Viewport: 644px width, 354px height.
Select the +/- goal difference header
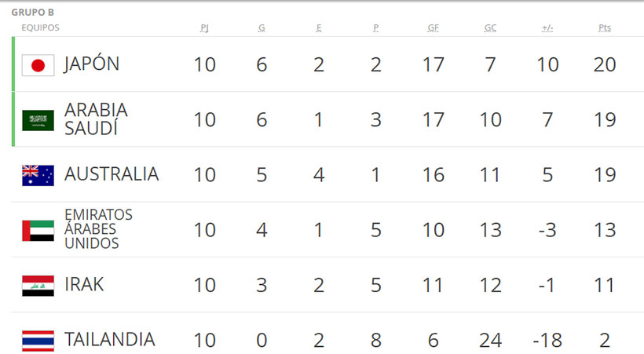pyautogui.click(x=547, y=28)
